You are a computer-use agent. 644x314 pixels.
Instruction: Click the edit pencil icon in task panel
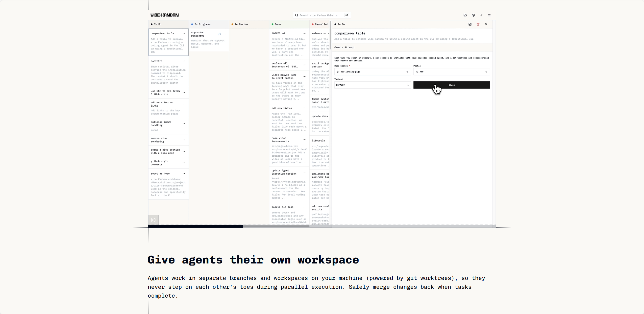click(x=470, y=24)
